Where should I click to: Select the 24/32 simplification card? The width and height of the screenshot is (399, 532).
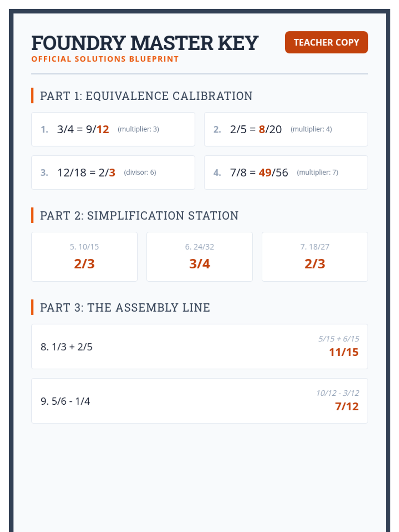point(199,257)
